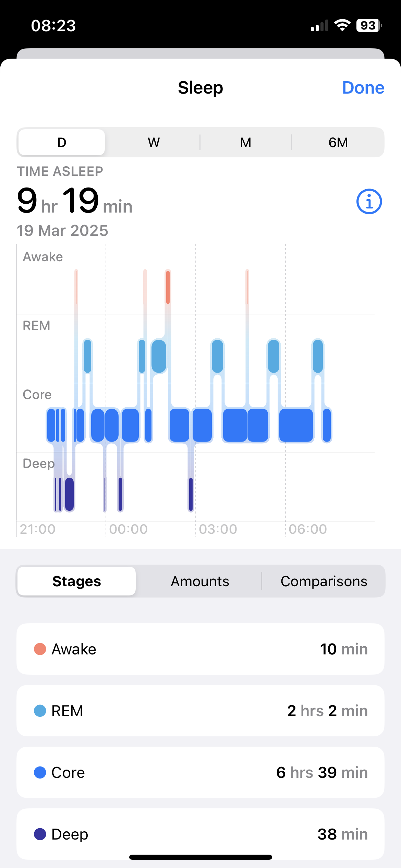Image resolution: width=401 pixels, height=868 pixels.
Task: Switch to the Comparisons segment
Action: click(324, 581)
